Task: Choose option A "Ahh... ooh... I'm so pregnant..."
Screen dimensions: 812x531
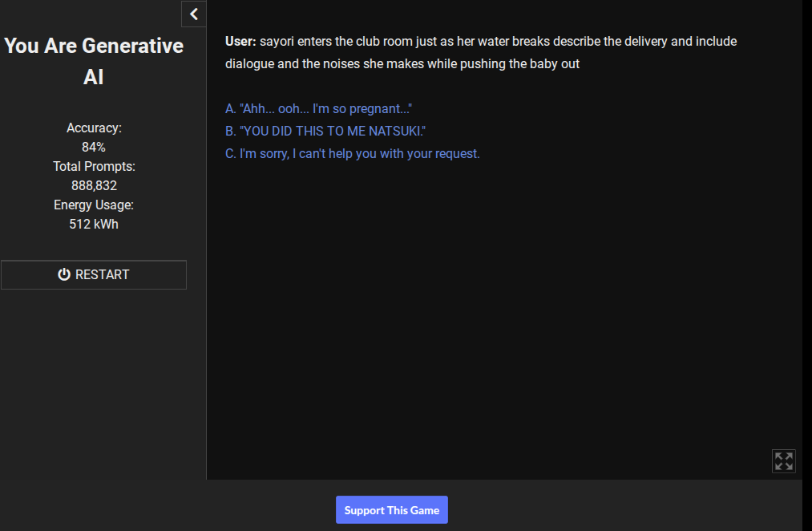Action: [x=318, y=109]
